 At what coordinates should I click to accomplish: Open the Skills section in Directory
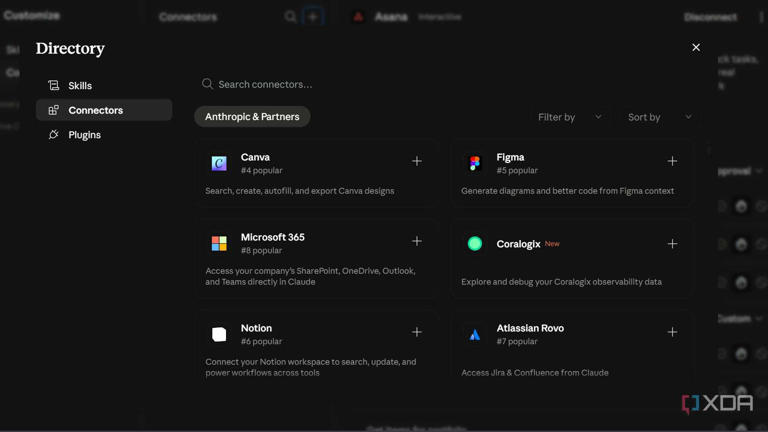pos(104,85)
